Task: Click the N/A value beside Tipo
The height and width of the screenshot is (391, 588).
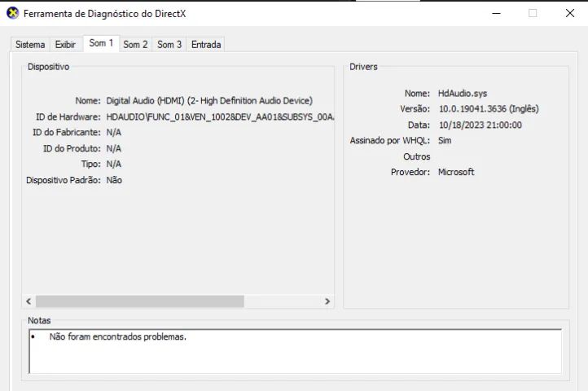Action: click(114, 164)
